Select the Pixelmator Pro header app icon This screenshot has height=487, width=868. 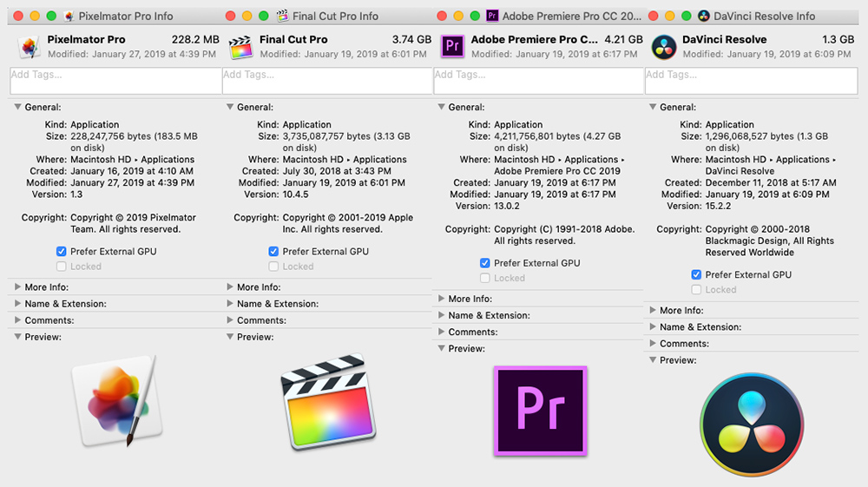(x=30, y=47)
